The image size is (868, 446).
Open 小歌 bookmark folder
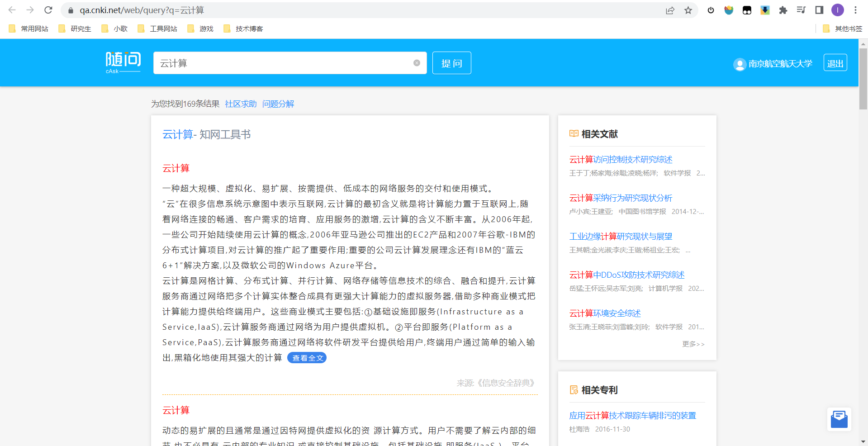[x=114, y=28]
